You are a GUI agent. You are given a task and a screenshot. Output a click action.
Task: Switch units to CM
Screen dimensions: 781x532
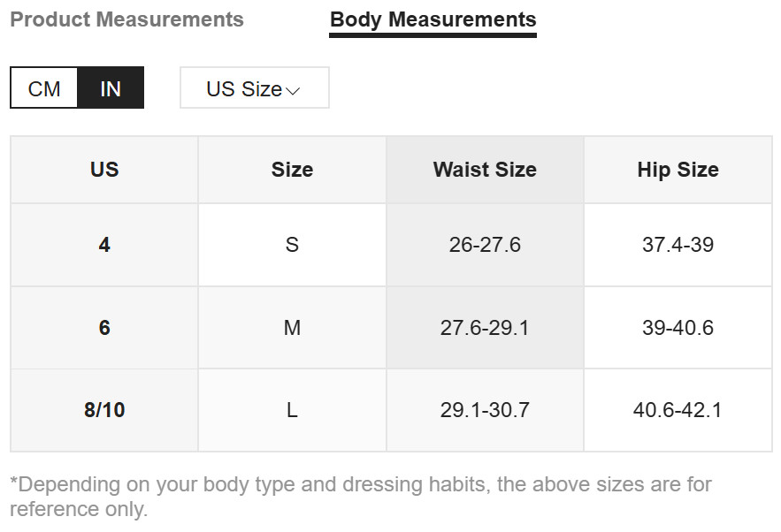pos(44,88)
